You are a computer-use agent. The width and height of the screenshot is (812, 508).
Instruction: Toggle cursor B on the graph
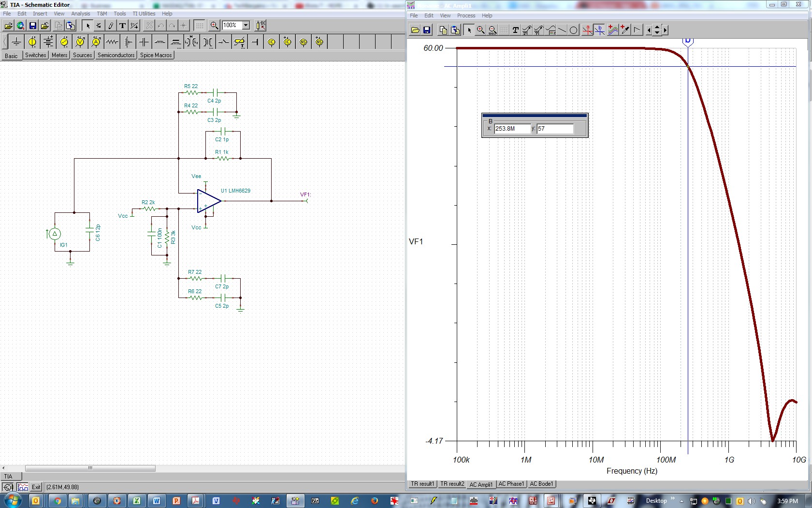click(x=600, y=30)
